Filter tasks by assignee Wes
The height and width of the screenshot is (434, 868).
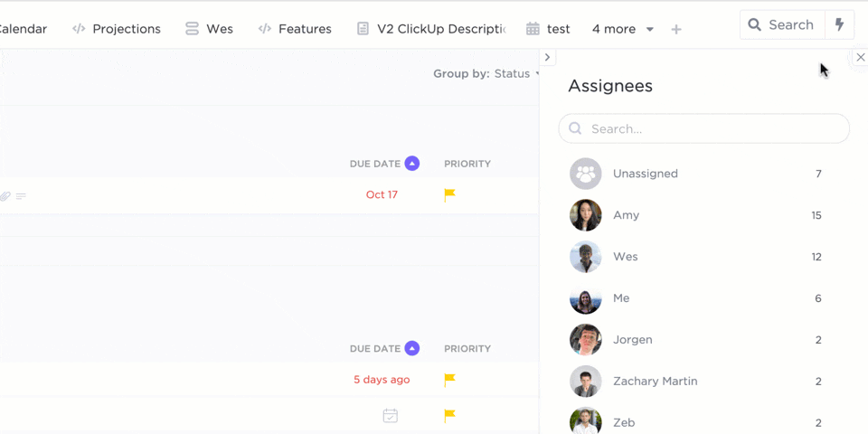696,257
